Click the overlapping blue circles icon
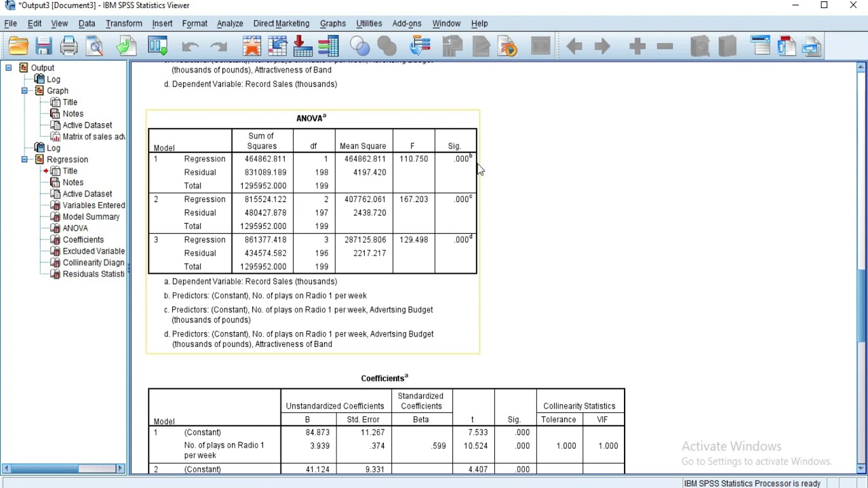 360,46
